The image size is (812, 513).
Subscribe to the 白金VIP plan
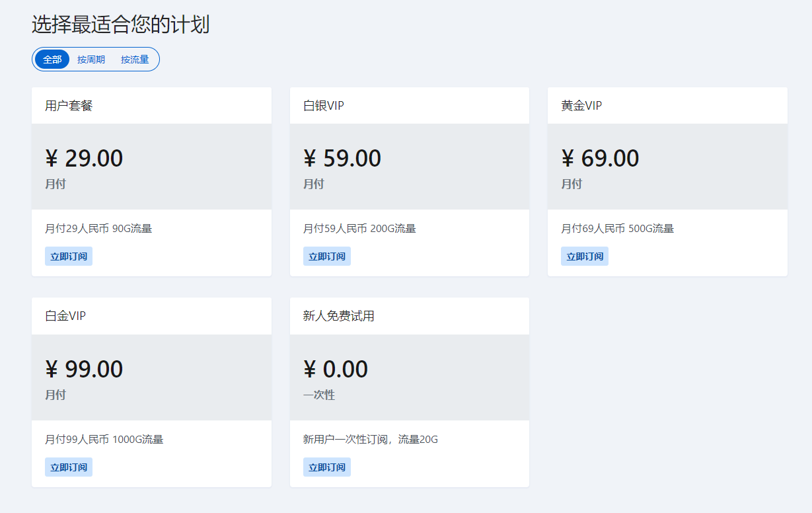click(x=69, y=467)
